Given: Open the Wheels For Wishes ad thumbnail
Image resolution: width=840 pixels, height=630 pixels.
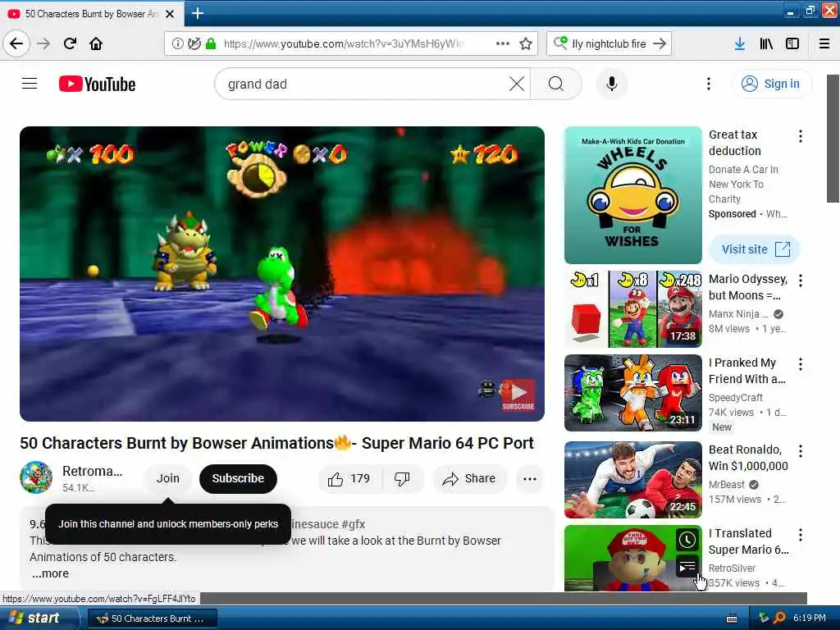Looking at the screenshot, I should (x=632, y=195).
